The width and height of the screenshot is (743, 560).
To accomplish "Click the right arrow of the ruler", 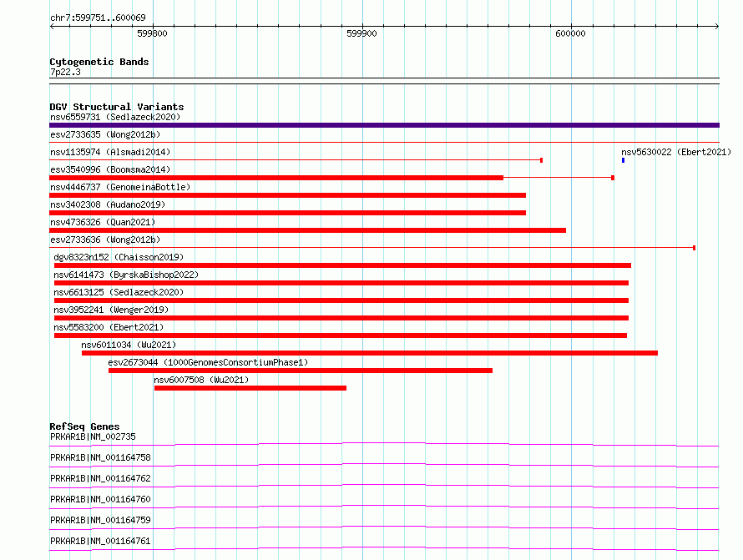I will click(716, 26).
